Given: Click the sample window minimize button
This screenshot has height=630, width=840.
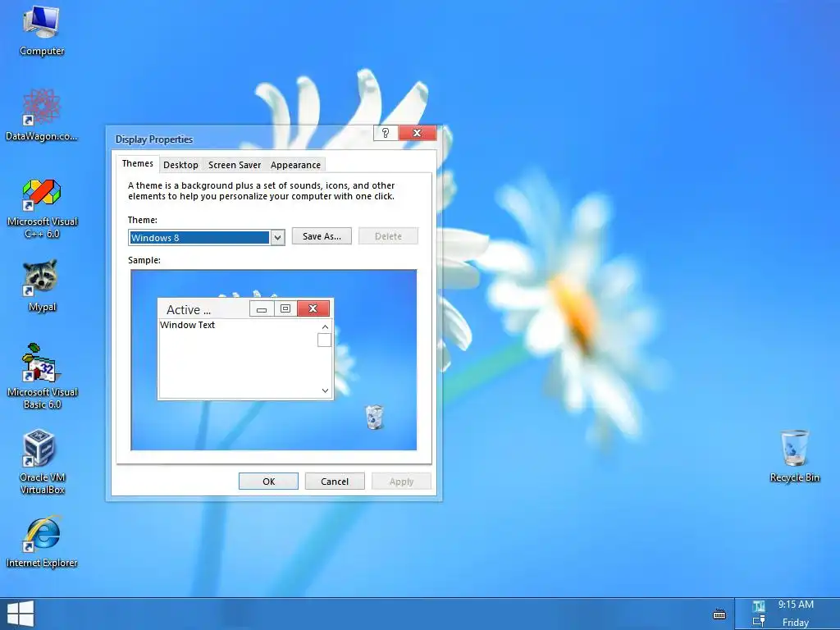Looking at the screenshot, I should pos(262,309).
